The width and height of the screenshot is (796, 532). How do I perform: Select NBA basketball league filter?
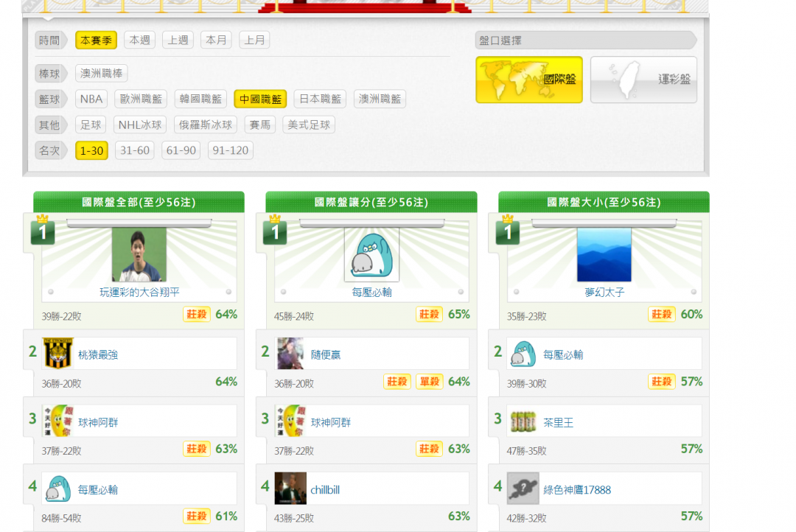pos(91,99)
